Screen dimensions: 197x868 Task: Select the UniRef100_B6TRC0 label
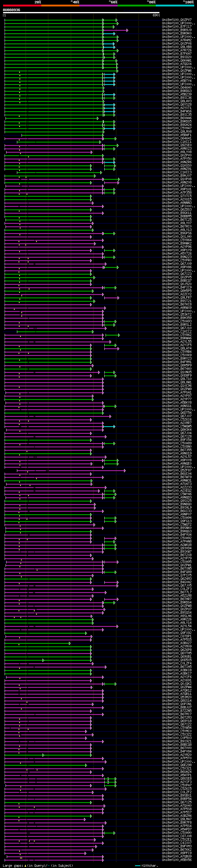(x=177, y=226)
